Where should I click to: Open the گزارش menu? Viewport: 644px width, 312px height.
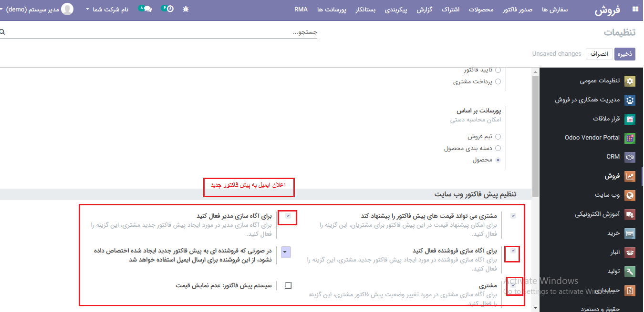pos(424,9)
